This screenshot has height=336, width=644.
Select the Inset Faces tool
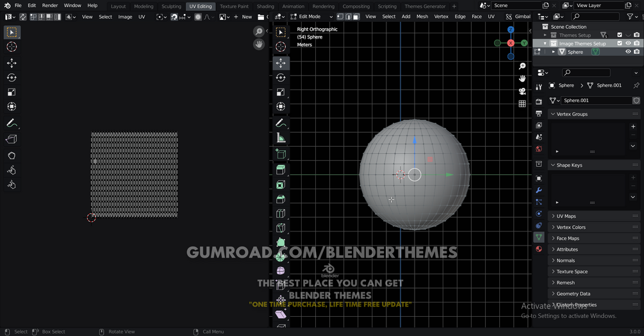point(281,185)
